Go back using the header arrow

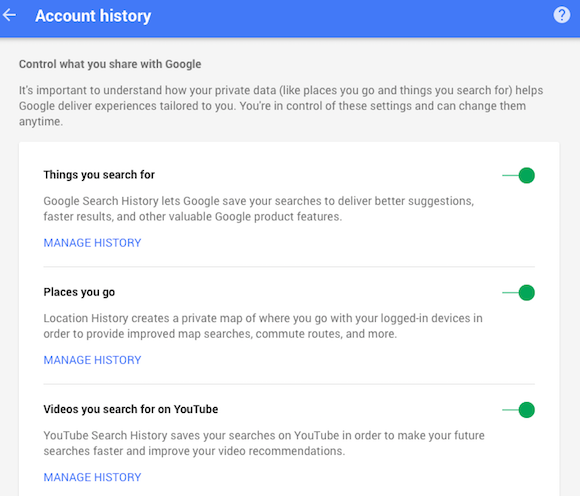pos(10,15)
